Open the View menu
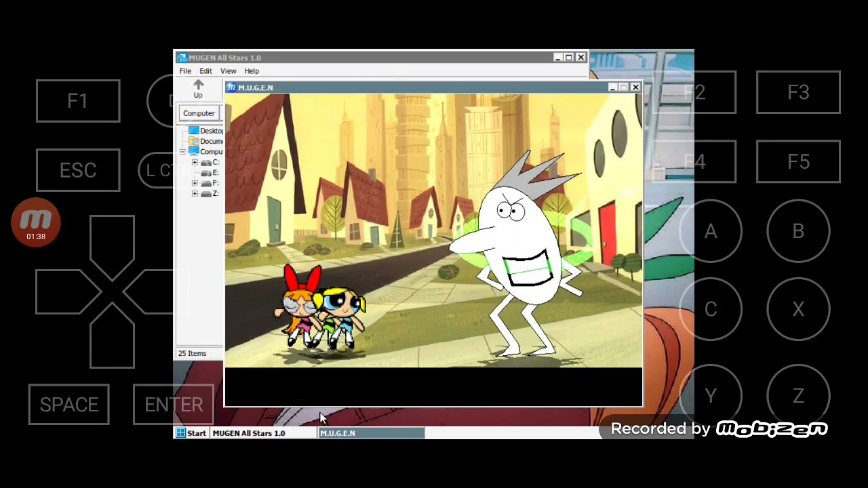The height and width of the screenshot is (488, 868). (228, 71)
